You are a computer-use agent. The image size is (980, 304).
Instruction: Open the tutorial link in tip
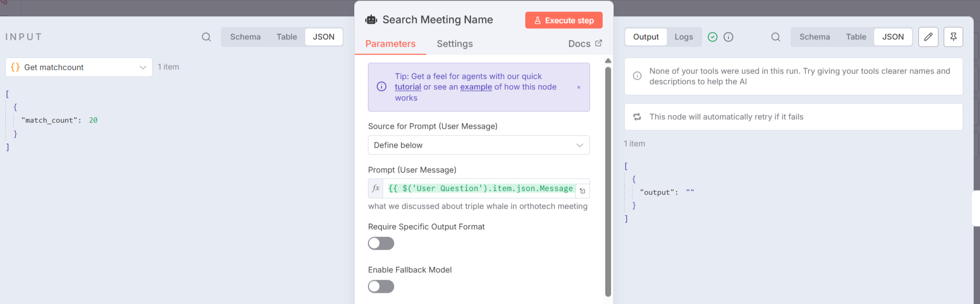pyautogui.click(x=408, y=87)
